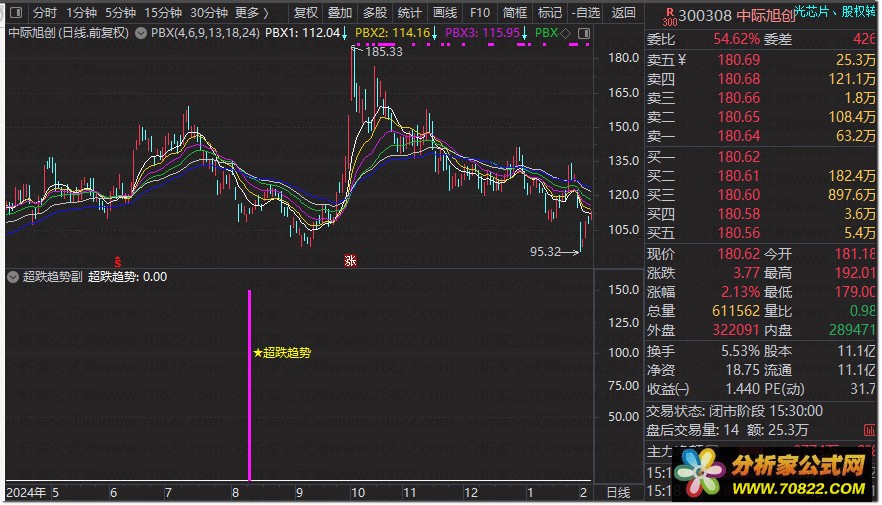Image resolution: width=882 pixels, height=505 pixels.
Task: Open 多股 multi-stock view
Action: click(x=375, y=12)
